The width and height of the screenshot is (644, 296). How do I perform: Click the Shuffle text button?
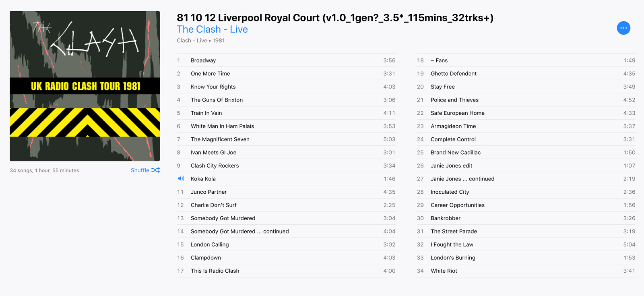[x=140, y=170]
